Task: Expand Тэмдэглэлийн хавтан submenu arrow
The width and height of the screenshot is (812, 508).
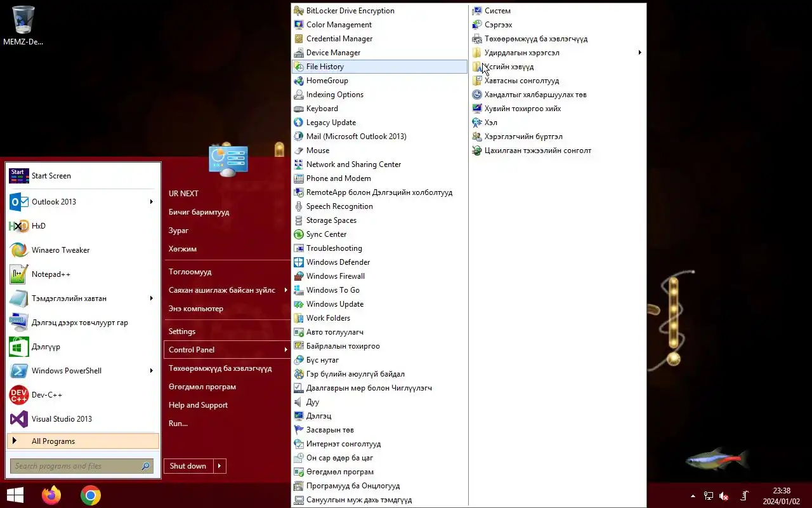Action: pos(152,298)
